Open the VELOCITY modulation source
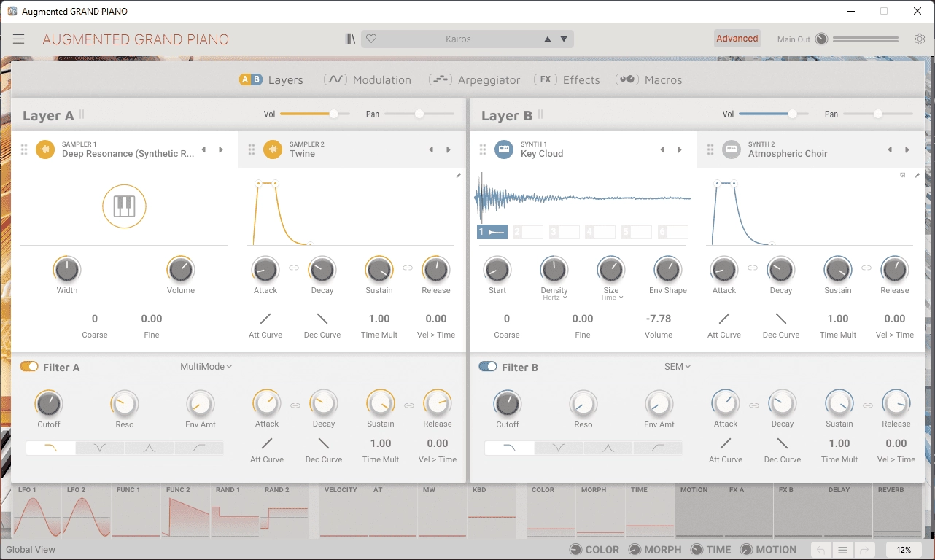Screen dimensions: 935x560 344,511
